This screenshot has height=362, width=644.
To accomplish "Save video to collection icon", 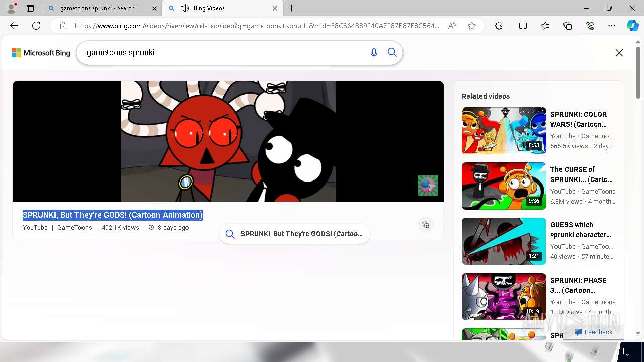I will 426,225.
